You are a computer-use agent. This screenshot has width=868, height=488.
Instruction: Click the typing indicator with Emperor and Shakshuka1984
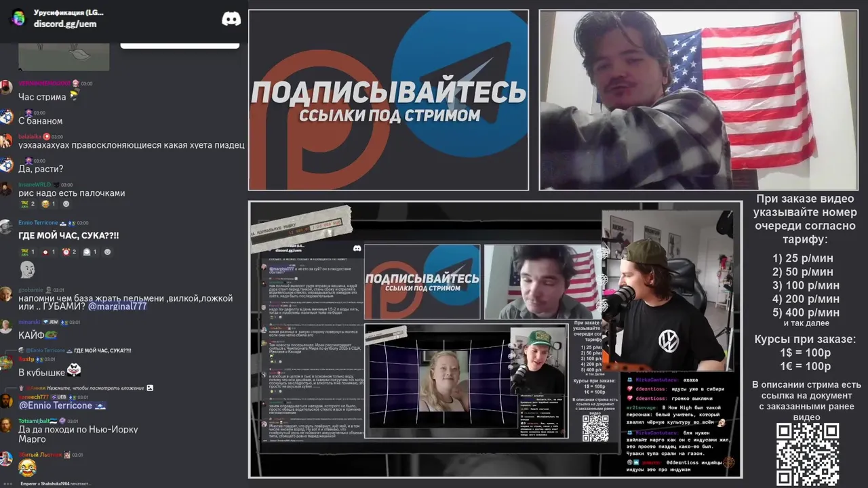click(x=56, y=483)
